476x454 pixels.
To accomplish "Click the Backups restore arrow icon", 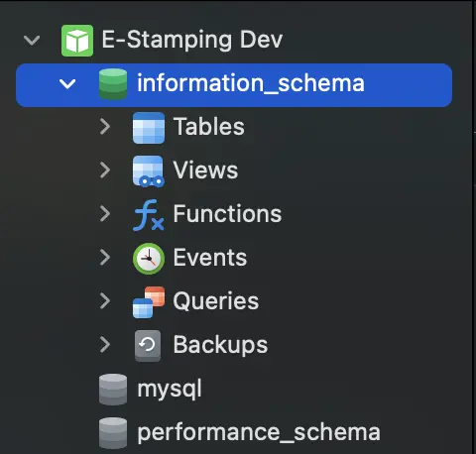I will point(148,346).
